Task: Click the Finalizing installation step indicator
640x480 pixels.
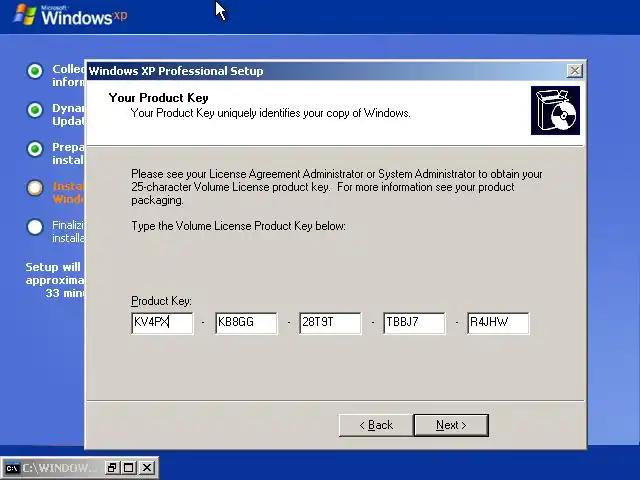Action: [35, 227]
